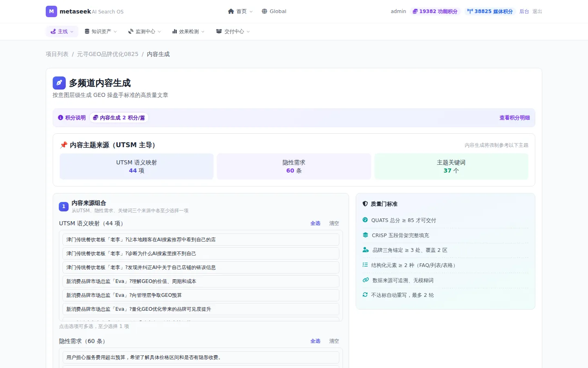This screenshot has width=588, height=368.
Task: Toggle the option 津门传统餐饮老板「老李」诊断为什么AI搜索里搜不到自己
Action: (201, 254)
